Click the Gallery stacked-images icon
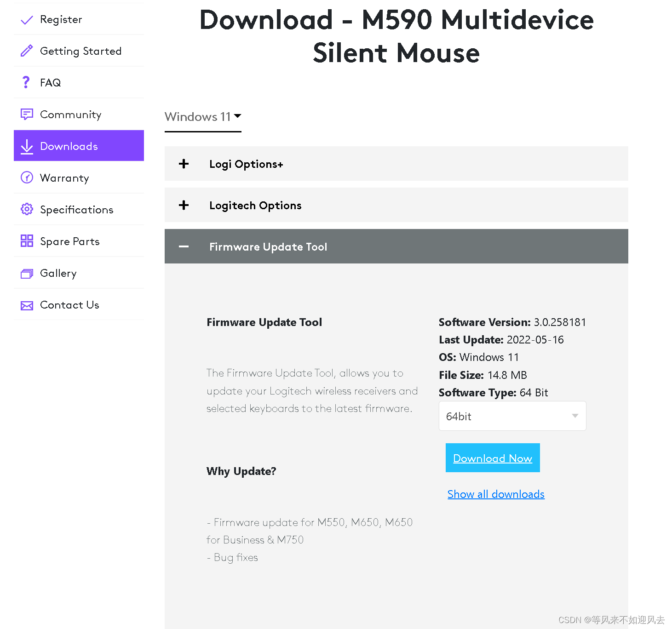The height and width of the screenshot is (629, 672). pos(27,274)
